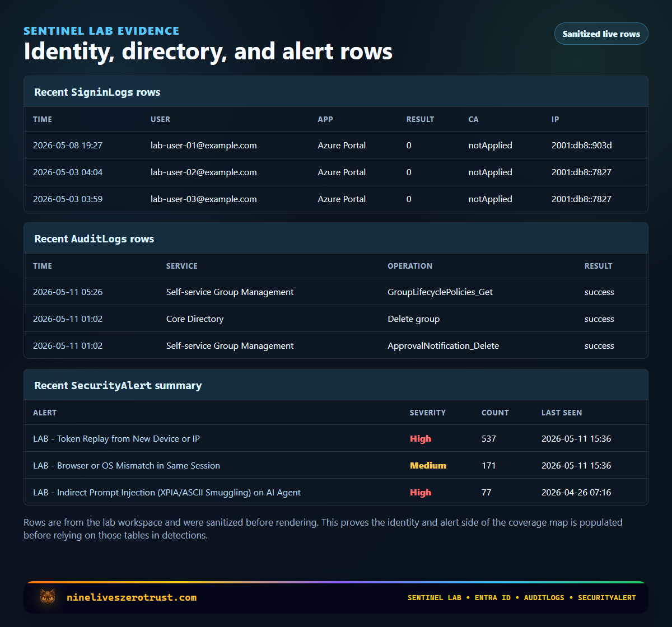
Task: Select alert count 77
Action: 486,492
